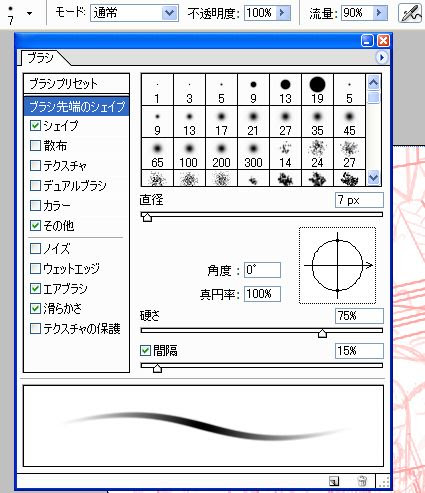Open the brush preset picker arrow

(x=29, y=14)
